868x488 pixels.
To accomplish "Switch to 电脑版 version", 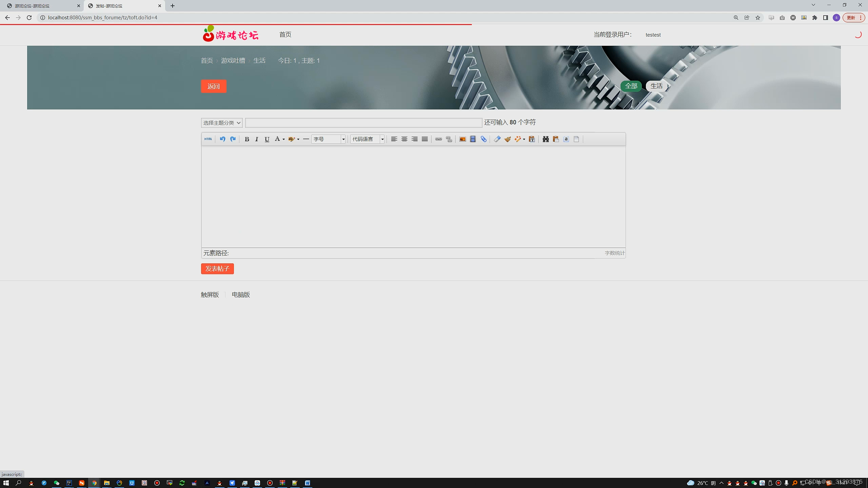I will [x=241, y=295].
